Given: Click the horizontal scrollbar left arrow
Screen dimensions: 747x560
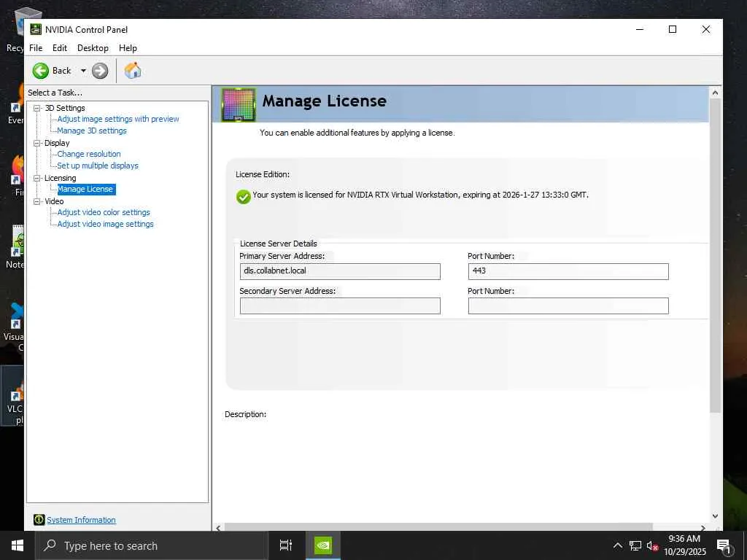Looking at the screenshot, I should click(x=218, y=528).
